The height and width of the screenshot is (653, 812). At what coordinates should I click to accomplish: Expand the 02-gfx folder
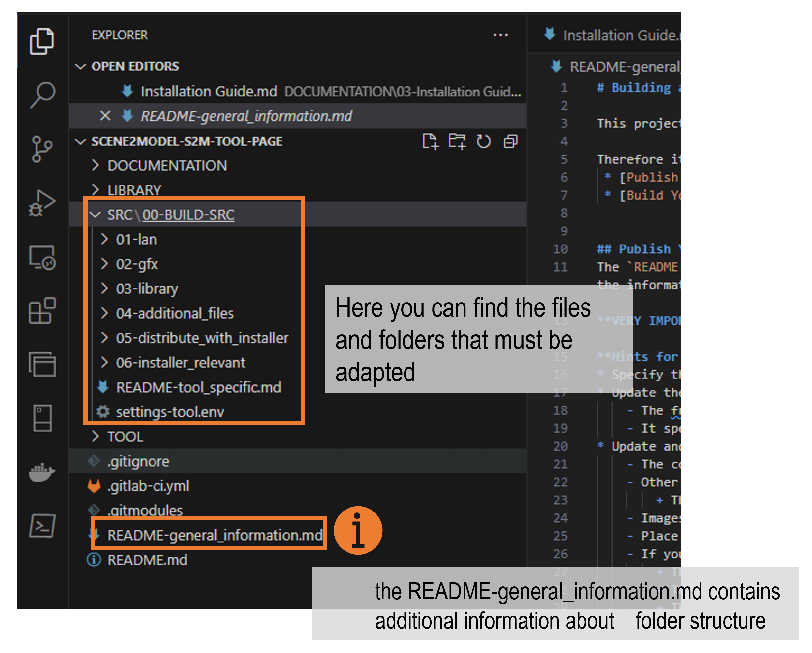pos(104,264)
